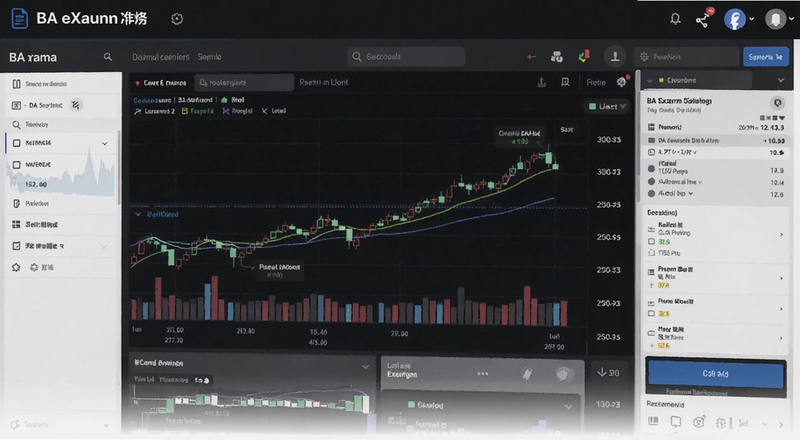The width and height of the screenshot is (800, 440).
Task: Expand the bottom-left panel chevron
Action: pyautogui.click(x=365, y=366)
